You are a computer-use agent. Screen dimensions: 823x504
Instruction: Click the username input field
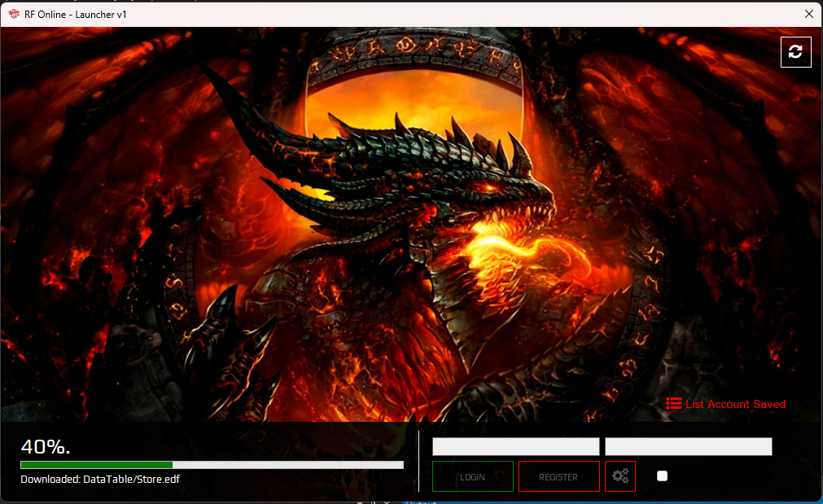click(x=515, y=447)
